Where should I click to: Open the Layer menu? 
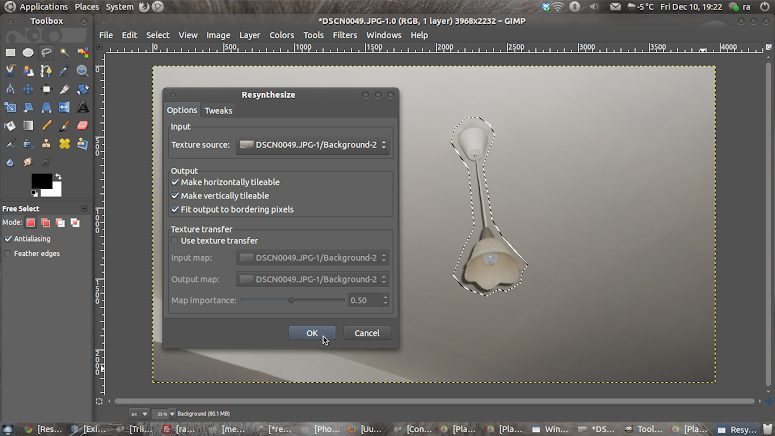(249, 35)
